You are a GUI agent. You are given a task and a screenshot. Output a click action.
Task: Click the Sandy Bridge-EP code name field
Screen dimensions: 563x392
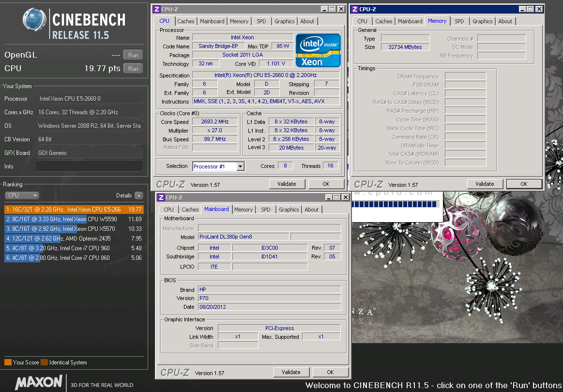point(218,46)
